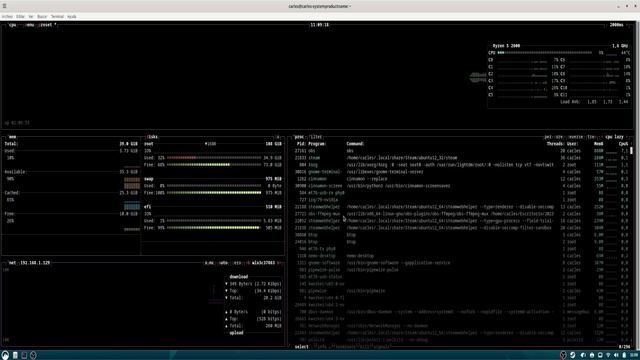
Task: Open the Ayuda menu
Action: coord(72,17)
